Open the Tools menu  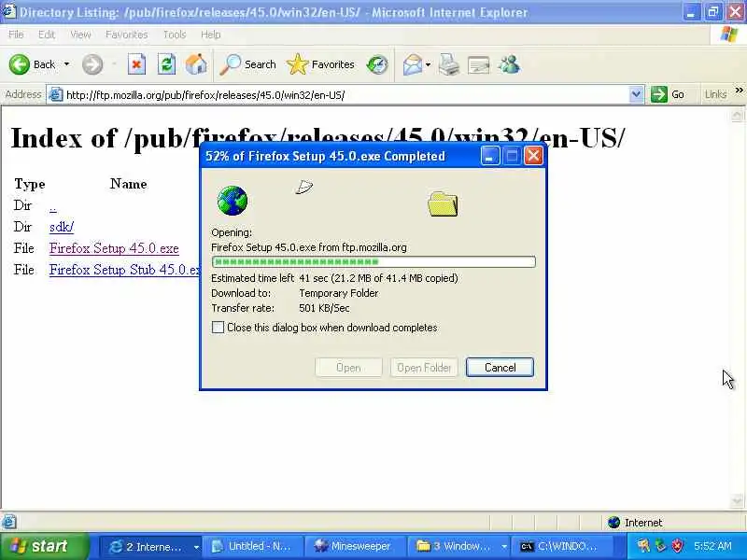tap(174, 35)
